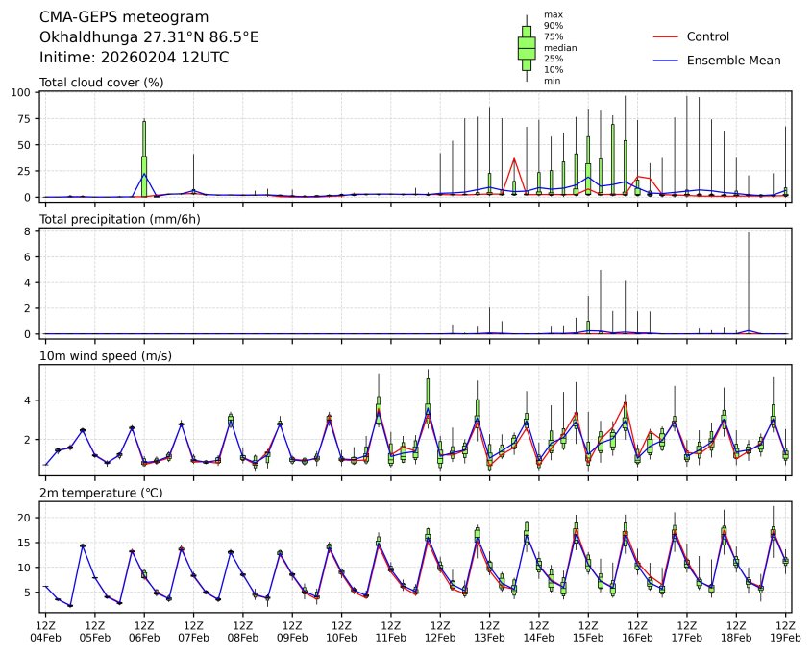
Task: Click the 10m wind speed (m/s) panel title
Action: 100,356
